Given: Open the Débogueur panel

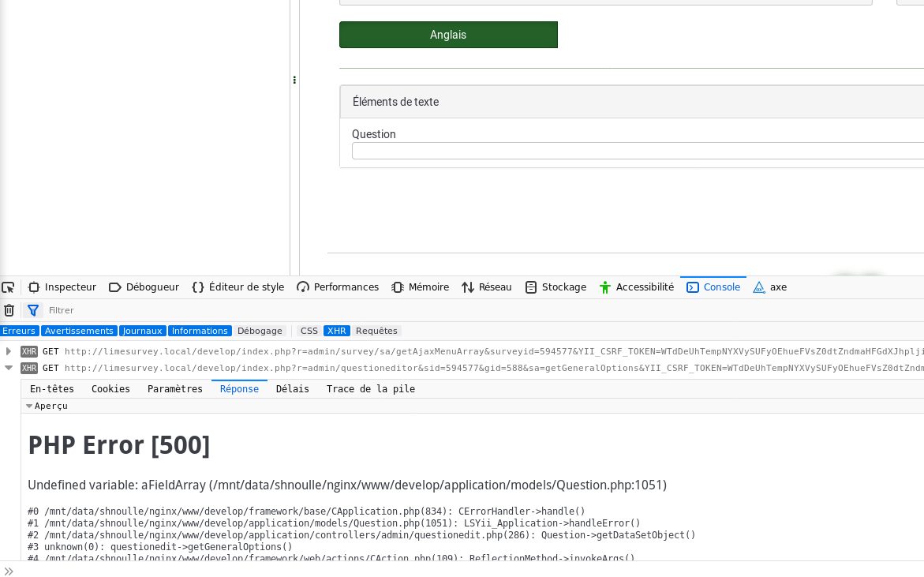Looking at the screenshot, I should coord(144,287).
